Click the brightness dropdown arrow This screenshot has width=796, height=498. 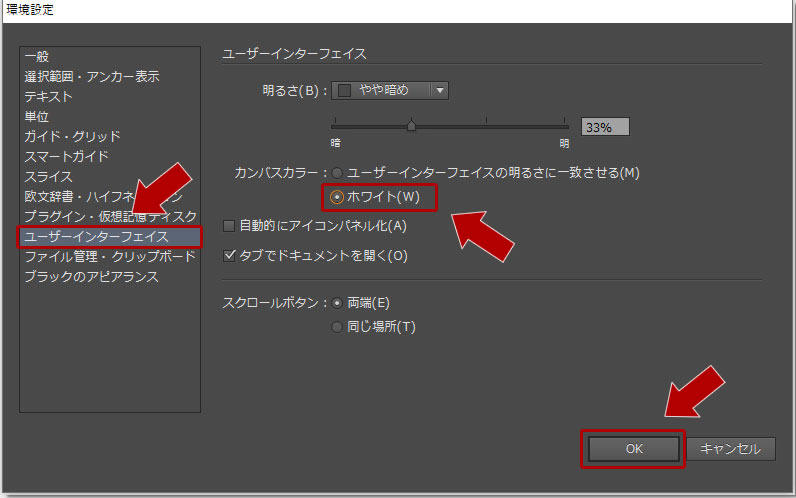(440, 90)
